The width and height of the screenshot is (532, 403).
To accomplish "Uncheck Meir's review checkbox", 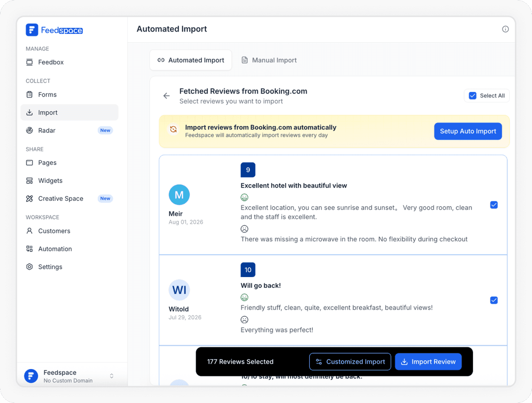I will pos(494,205).
